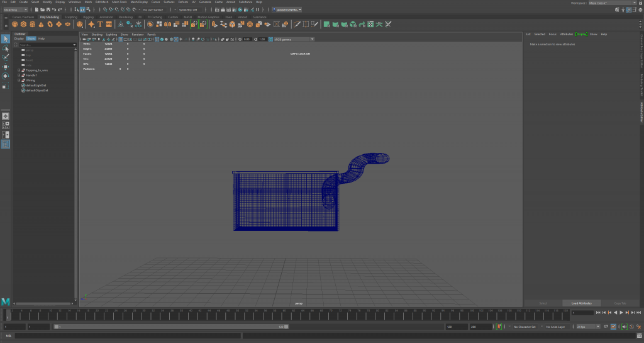Expand the Topping_to_wire node in Outliner
This screenshot has height=343, width=644.
[x=19, y=70]
